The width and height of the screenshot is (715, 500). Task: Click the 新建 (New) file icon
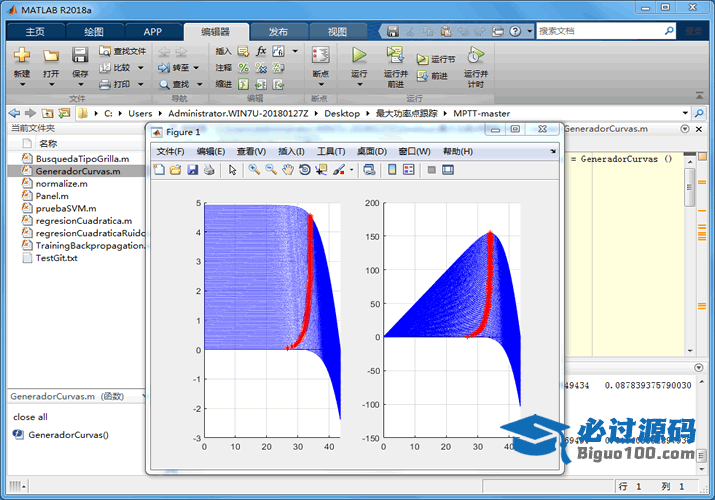[21, 55]
